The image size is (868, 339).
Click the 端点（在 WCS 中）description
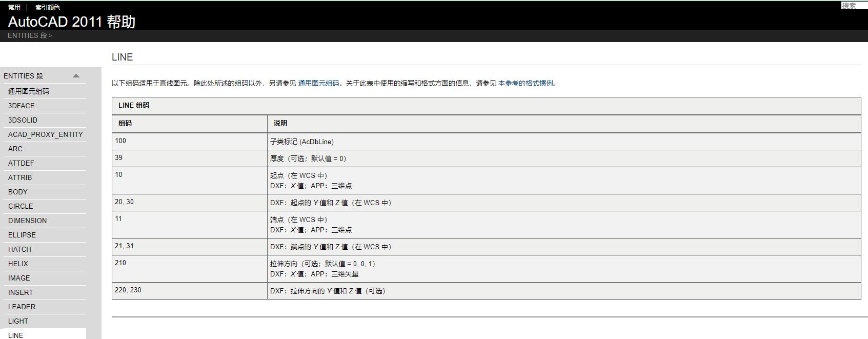564,225
